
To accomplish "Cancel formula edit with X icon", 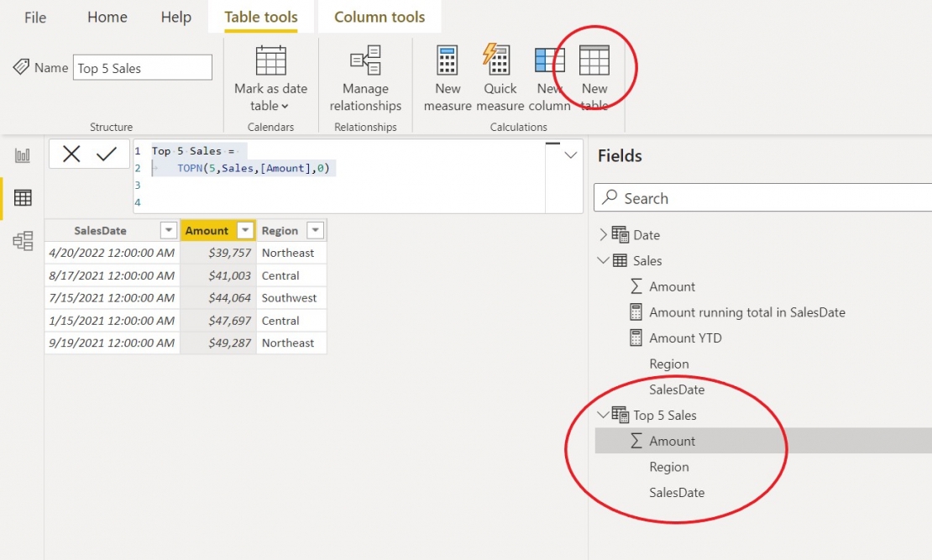I will coord(71,154).
